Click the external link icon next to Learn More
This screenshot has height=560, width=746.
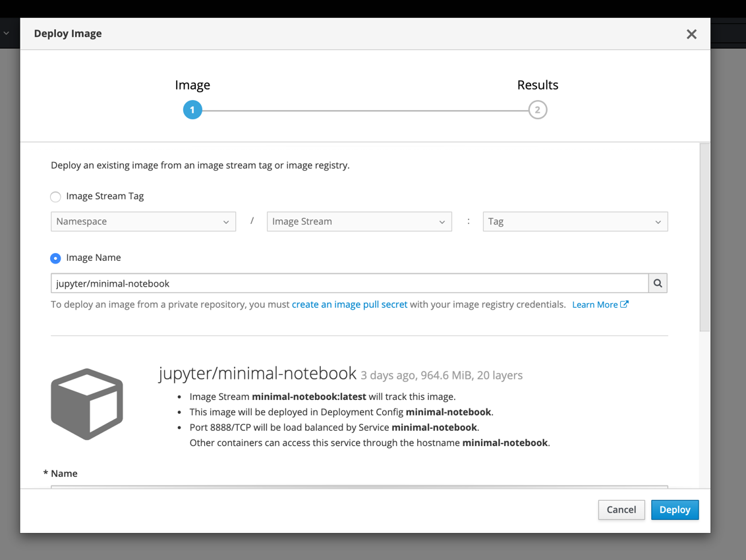pyautogui.click(x=623, y=304)
